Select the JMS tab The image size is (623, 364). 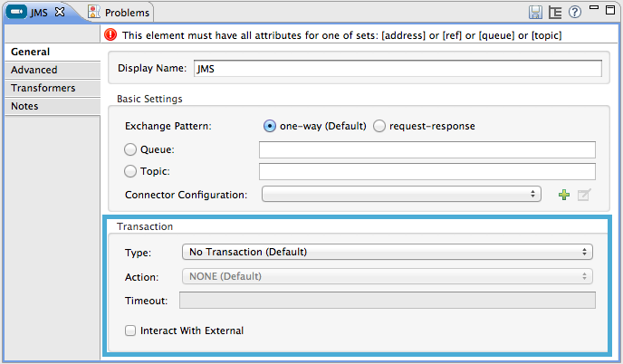point(39,13)
